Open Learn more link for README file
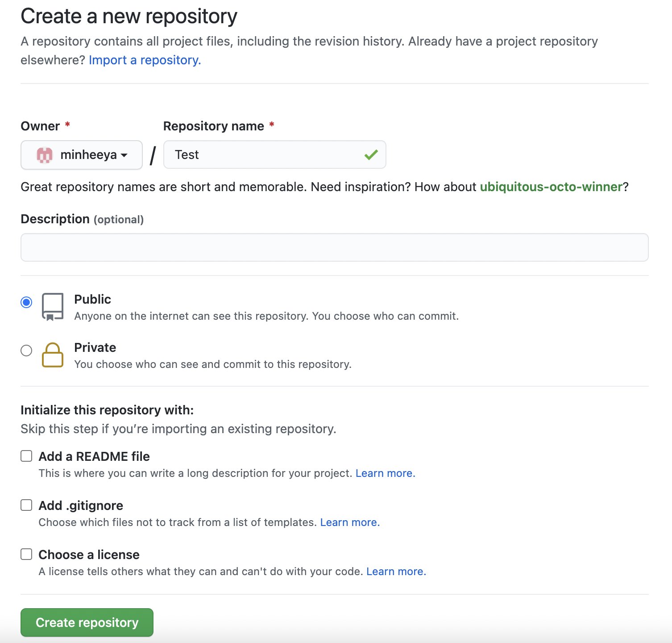The width and height of the screenshot is (672, 643). (x=386, y=473)
